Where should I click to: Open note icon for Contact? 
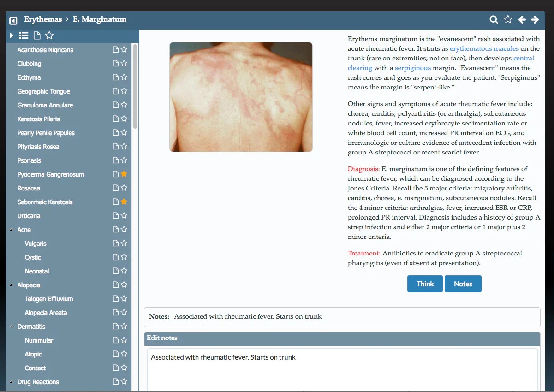pyautogui.click(x=116, y=368)
